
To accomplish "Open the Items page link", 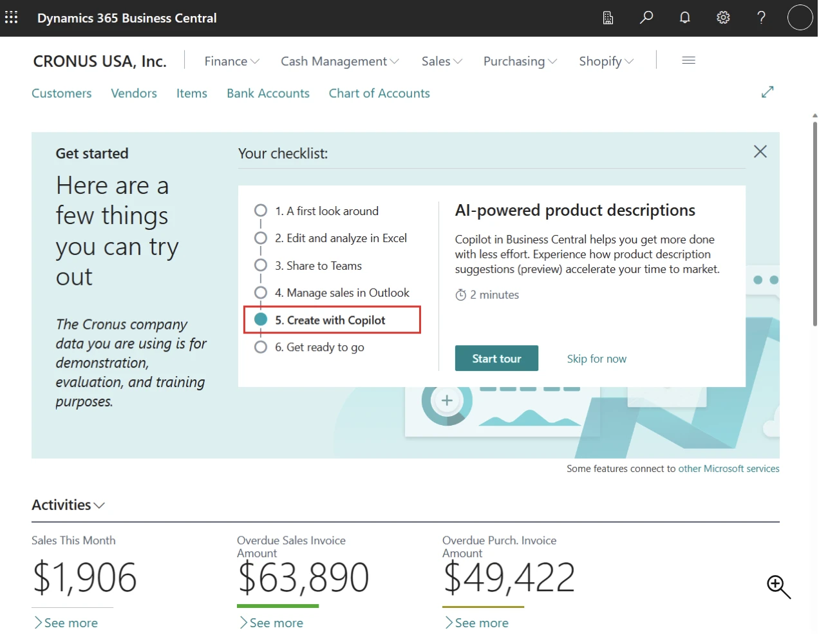I will tap(192, 93).
